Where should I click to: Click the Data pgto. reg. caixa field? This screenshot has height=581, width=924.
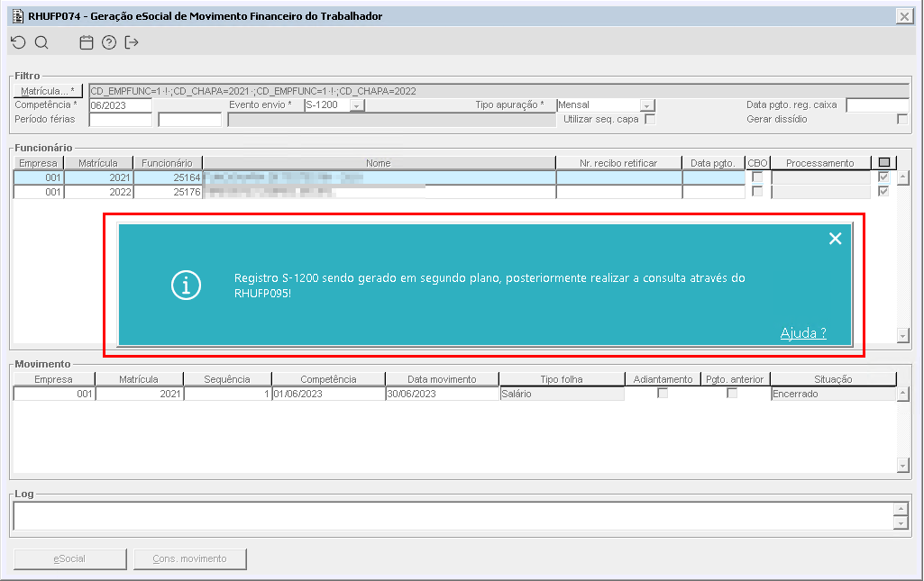click(x=877, y=105)
